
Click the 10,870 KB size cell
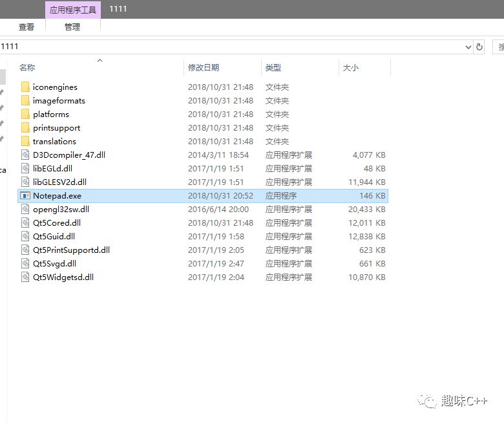pos(367,277)
